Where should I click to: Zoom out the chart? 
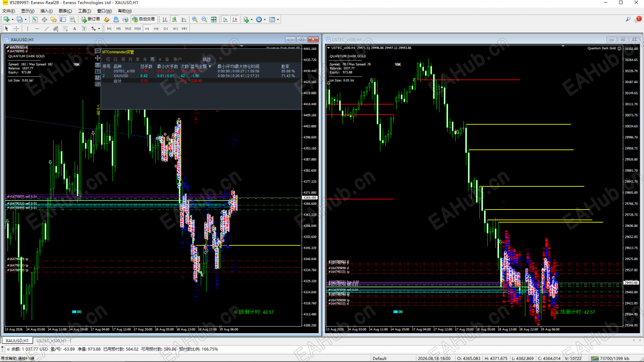pos(204,19)
